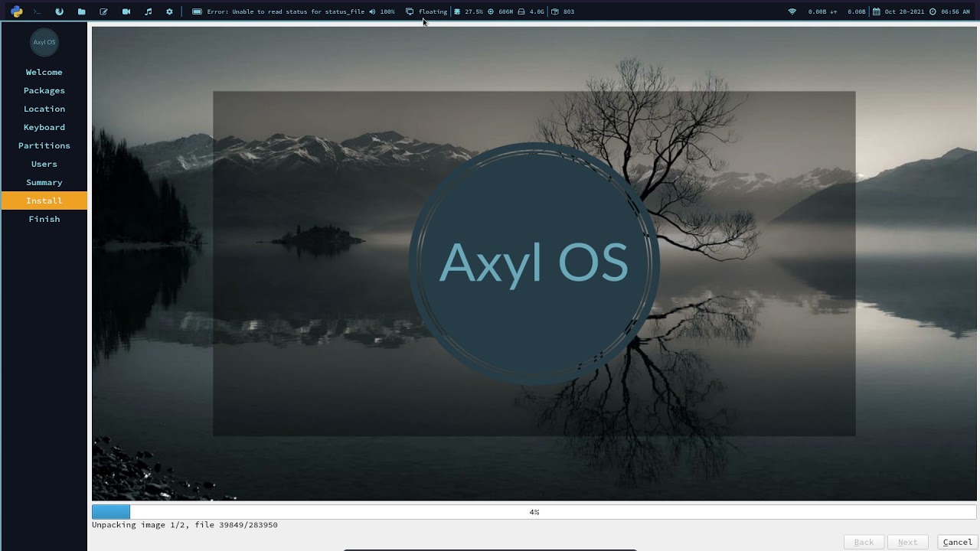Screen dimensions: 980x551
Task: Launch Firefox browser from the top bar
Action: 59,11
